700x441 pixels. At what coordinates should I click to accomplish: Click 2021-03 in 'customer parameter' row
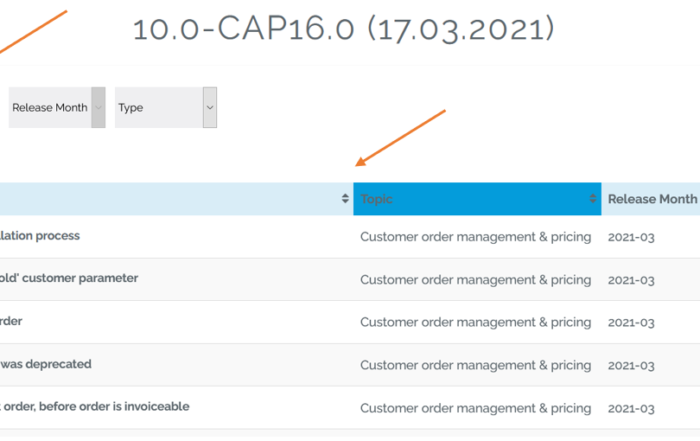(x=631, y=280)
